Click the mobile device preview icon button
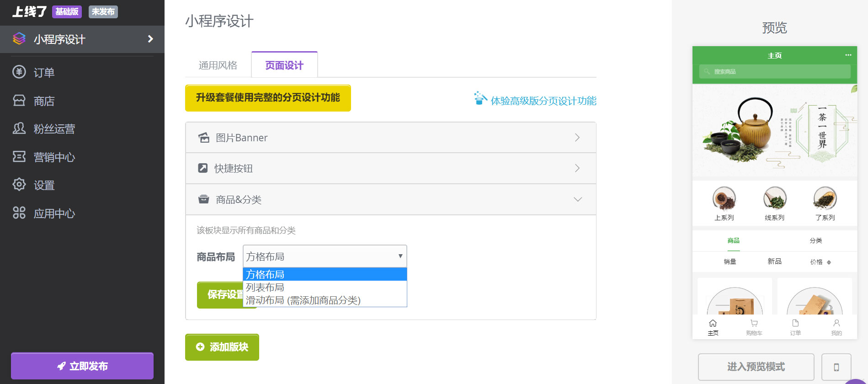This screenshot has width=868, height=384. coord(836,367)
